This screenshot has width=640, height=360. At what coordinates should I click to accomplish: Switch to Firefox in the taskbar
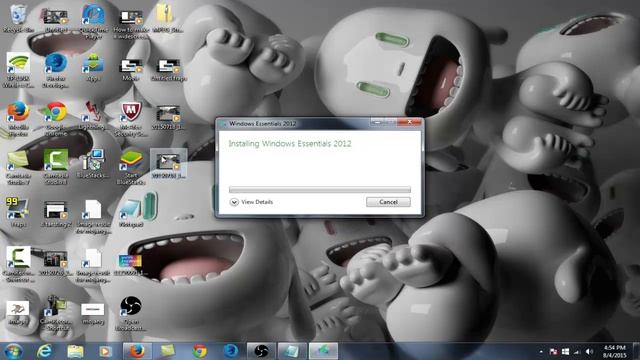(x=137, y=351)
